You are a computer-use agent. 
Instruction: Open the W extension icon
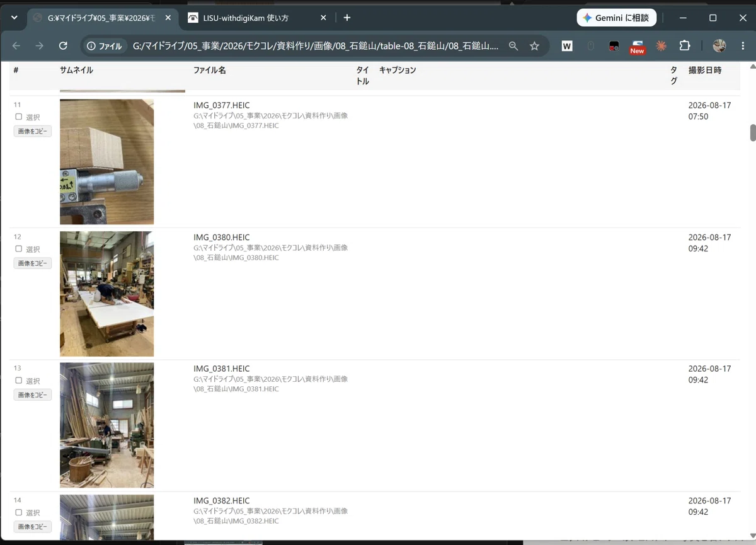(x=567, y=46)
